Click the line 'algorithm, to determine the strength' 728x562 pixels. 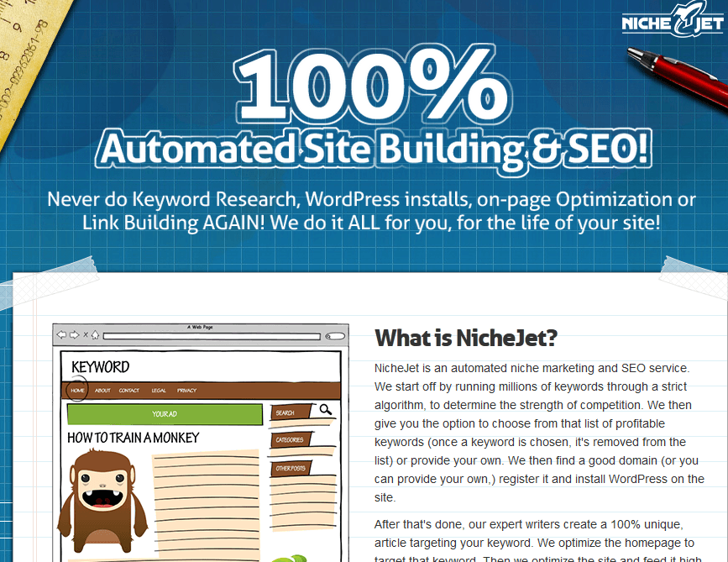[x=533, y=406]
